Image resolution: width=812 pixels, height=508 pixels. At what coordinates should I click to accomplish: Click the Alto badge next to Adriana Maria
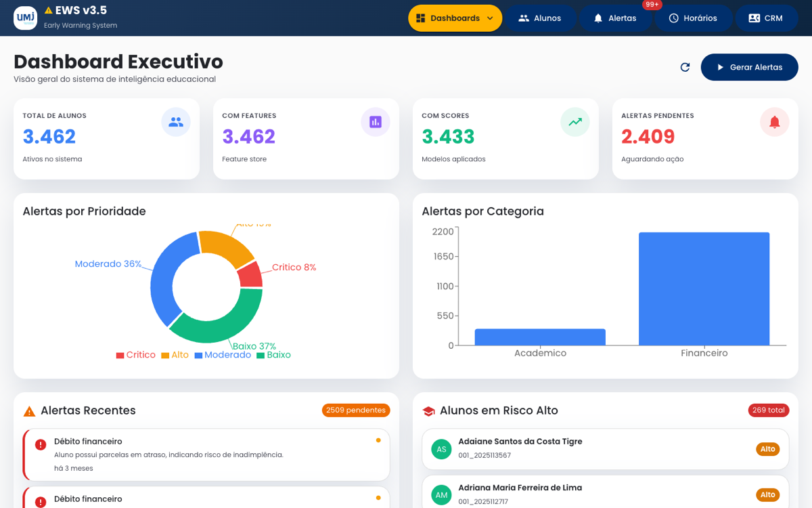767,494
